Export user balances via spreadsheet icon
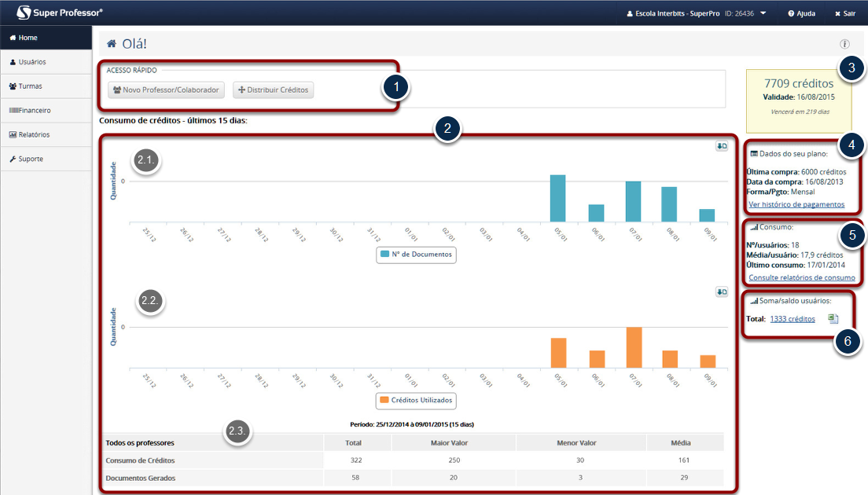 point(833,319)
